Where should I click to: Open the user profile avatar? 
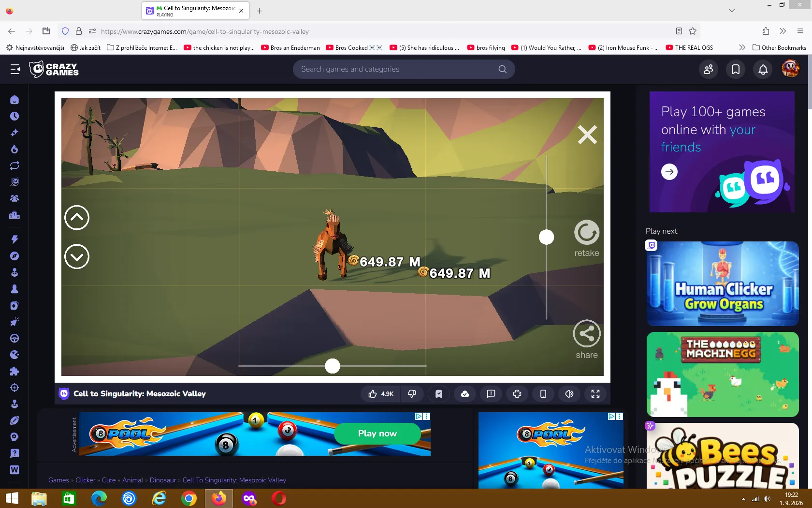click(x=790, y=69)
